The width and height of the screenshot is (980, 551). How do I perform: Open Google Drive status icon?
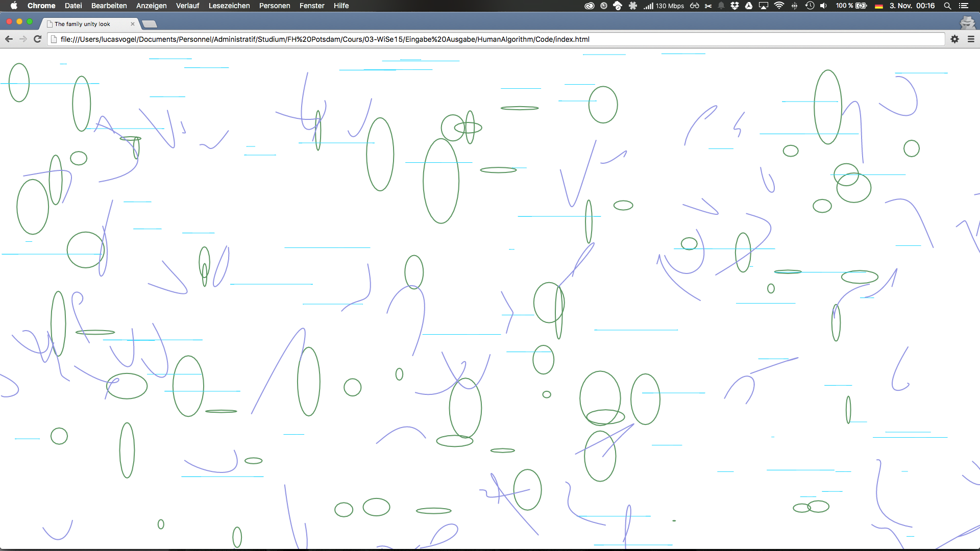tap(749, 6)
